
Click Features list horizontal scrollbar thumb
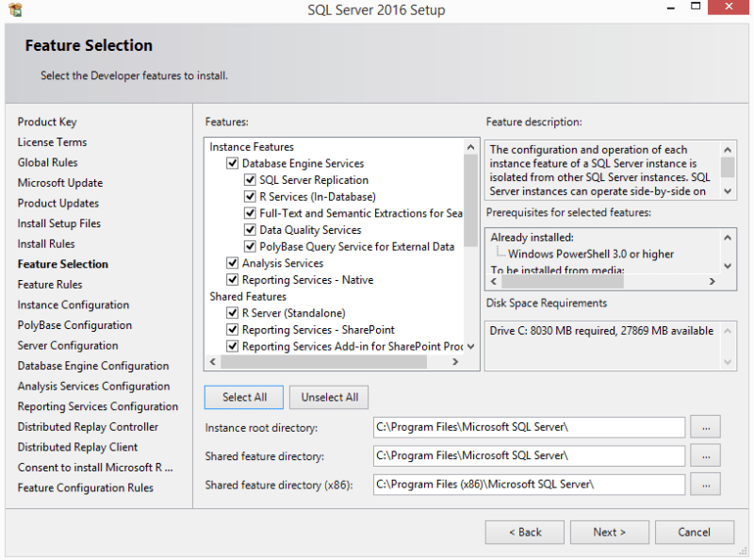coord(323,362)
